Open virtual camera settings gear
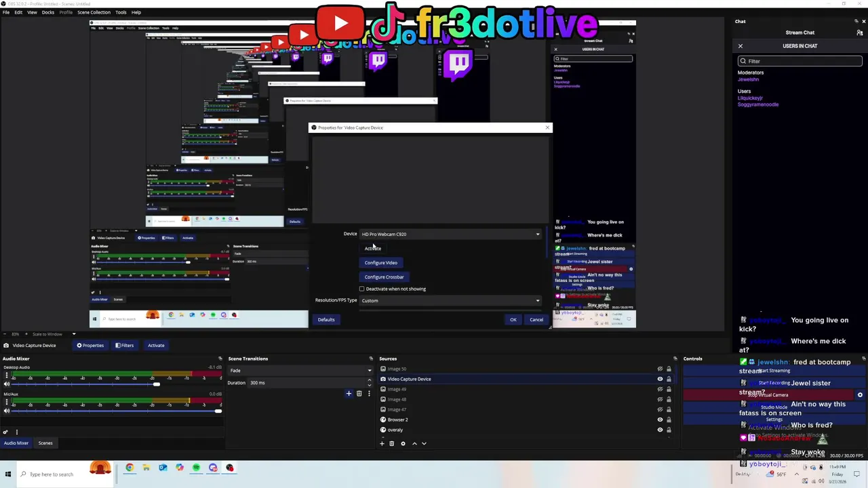The image size is (868, 488). [x=860, y=394]
